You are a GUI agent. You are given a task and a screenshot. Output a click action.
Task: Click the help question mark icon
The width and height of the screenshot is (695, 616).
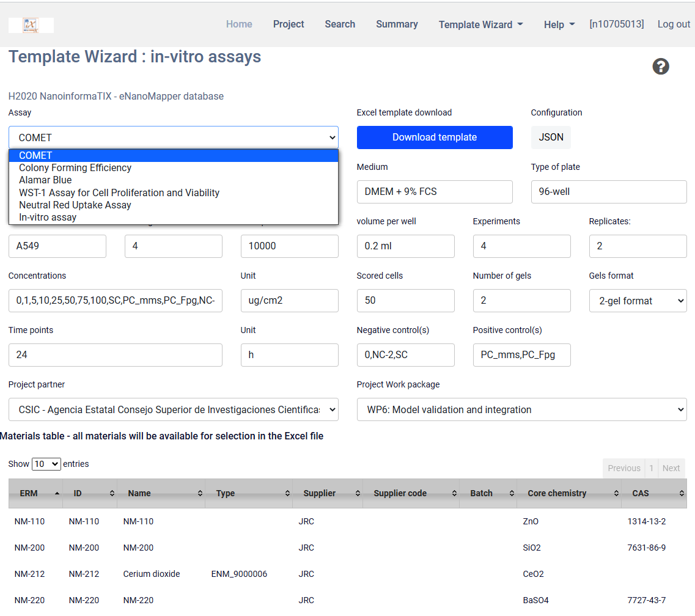[x=661, y=67]
